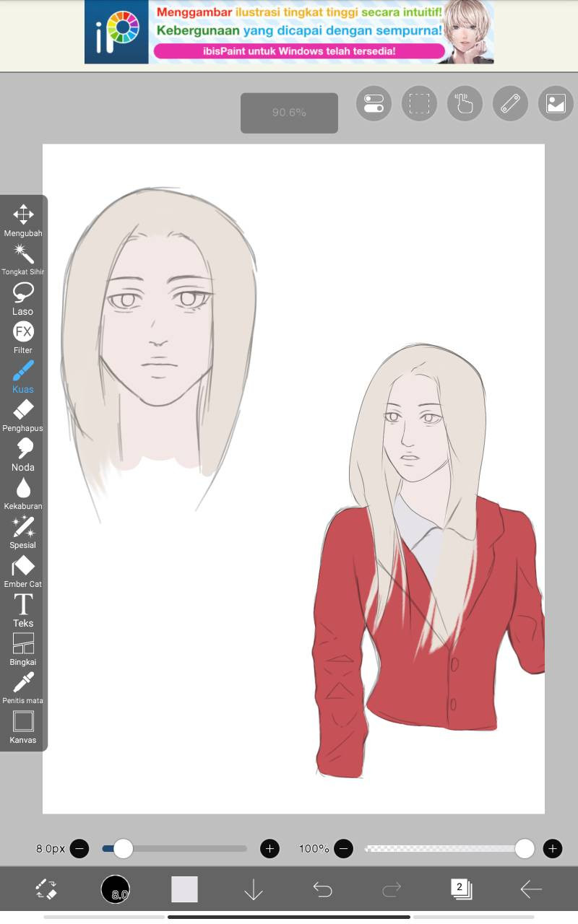578x924 pixels.
Task: Select the Laso lasso tool
Action: point(23,298)
